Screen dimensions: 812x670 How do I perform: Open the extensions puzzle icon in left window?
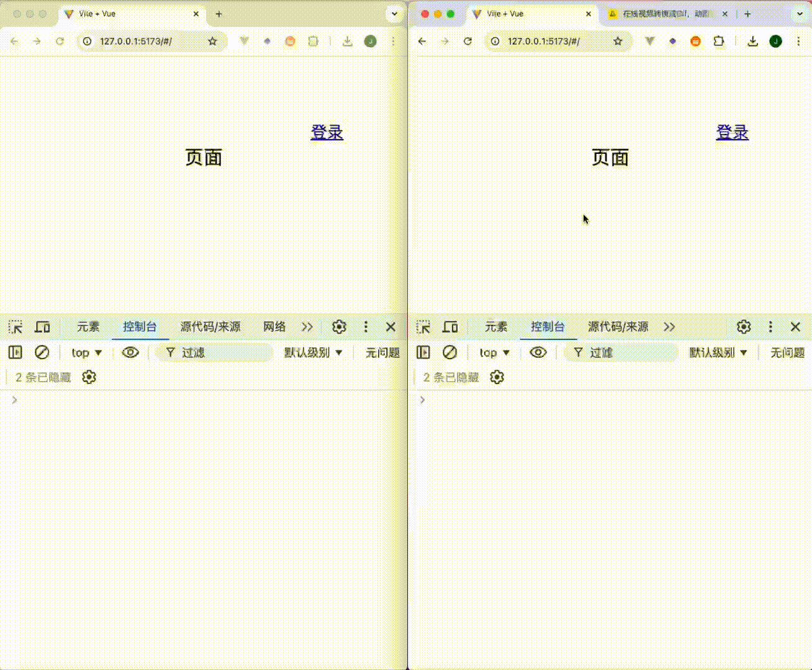(313, 41)
